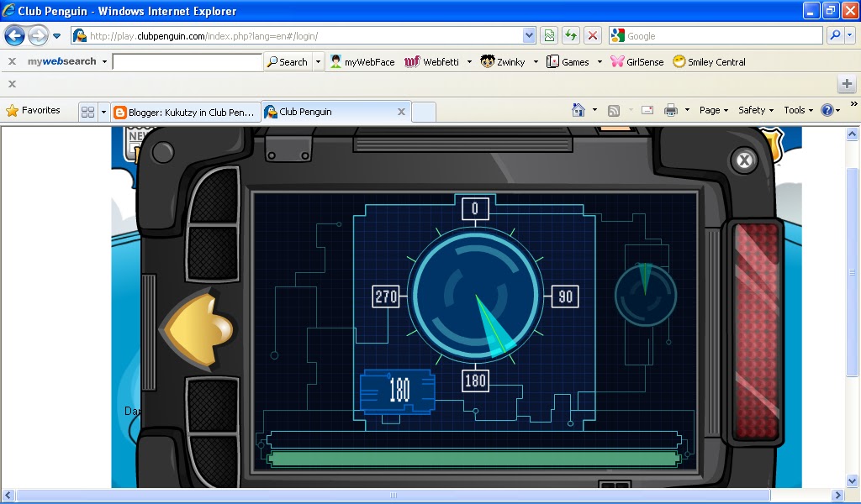
Task: Click the Read Mail icon
Action: click(647, 110)
